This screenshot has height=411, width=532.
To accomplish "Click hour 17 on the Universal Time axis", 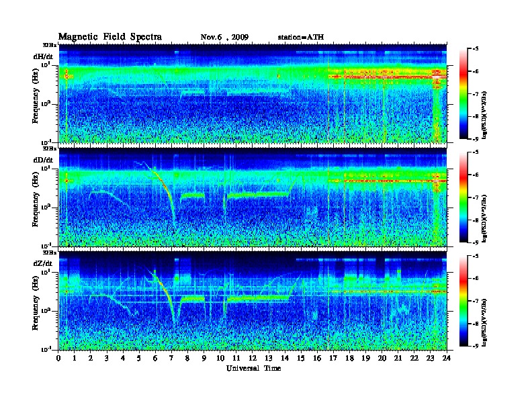I will 333,359.
